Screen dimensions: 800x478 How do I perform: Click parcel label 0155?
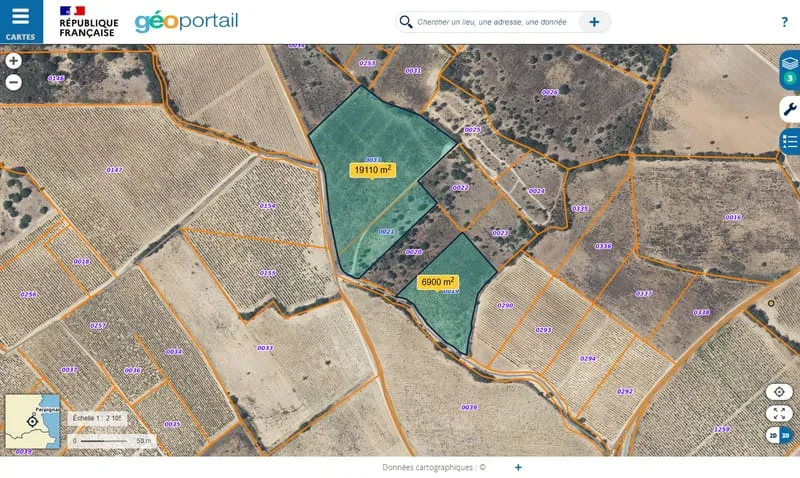pyautogui.click(x=267, y=273)
